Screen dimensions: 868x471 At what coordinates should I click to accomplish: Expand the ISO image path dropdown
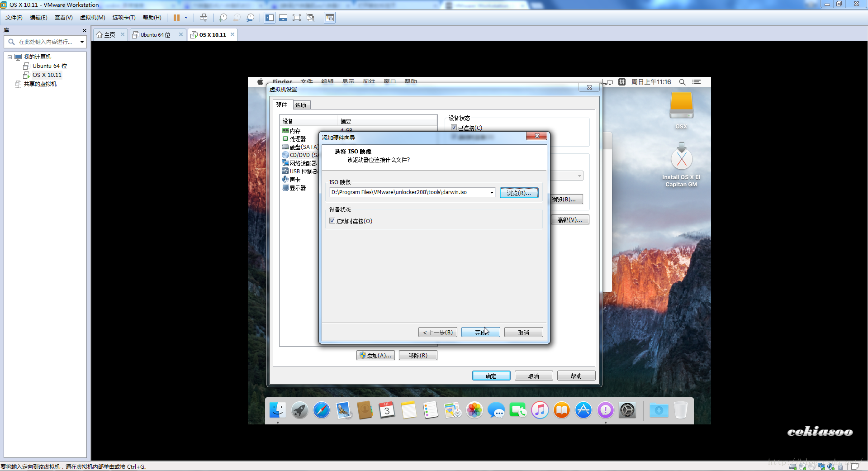point(492,193)
